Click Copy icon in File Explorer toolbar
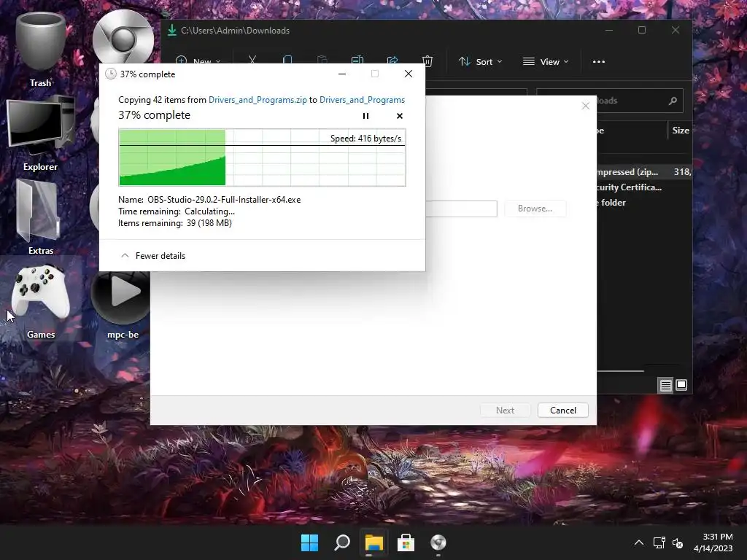Screen dimensions: 747x560 click(287, 60)
